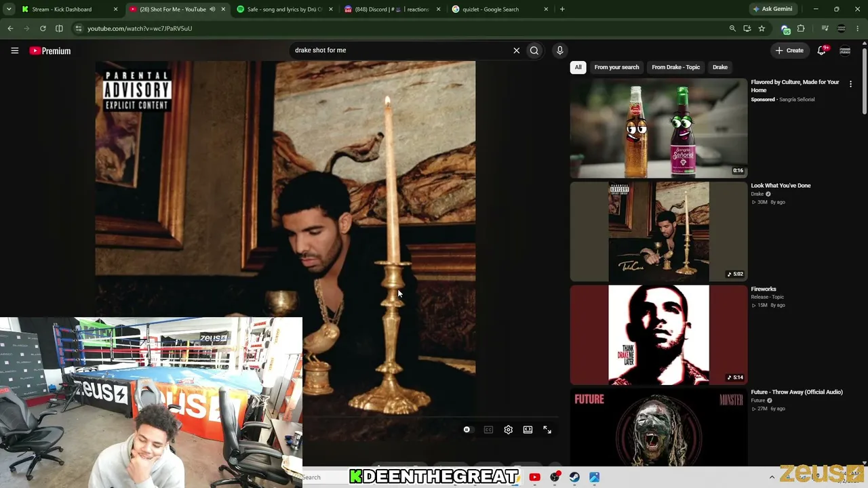Viewport: 868px width, 488px height.
Task: Open YouTube notifications bell
Action: [x=822, y=50]
